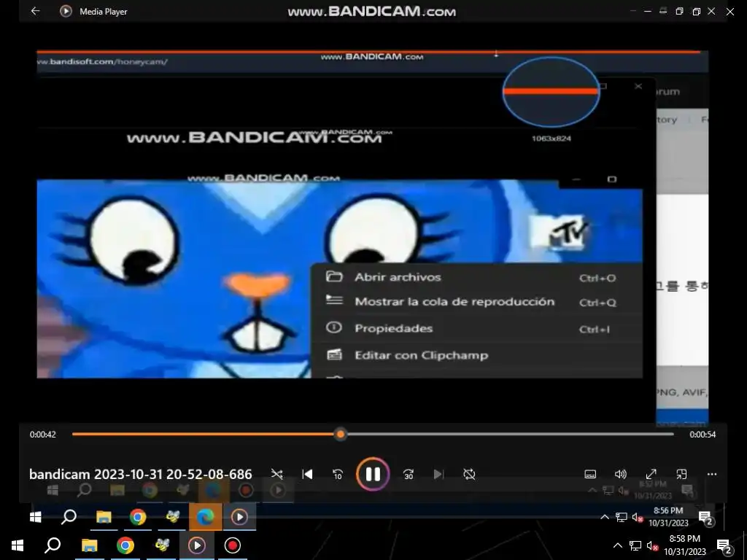The image size is (747, 560).
Task: Click the bandisoft.com/honeycam/ address text
Action: [102, 61]
